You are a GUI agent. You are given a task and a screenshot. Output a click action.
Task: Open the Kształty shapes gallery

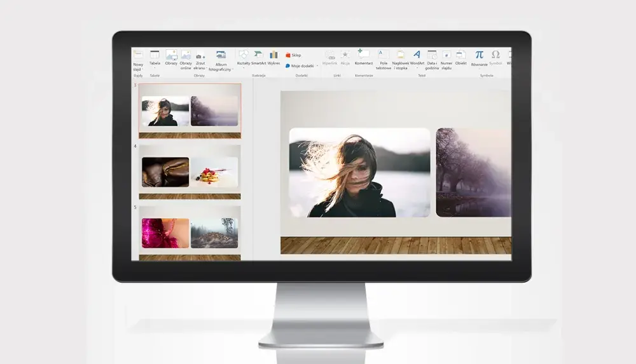pyautogui.click(x=244, y=59)
